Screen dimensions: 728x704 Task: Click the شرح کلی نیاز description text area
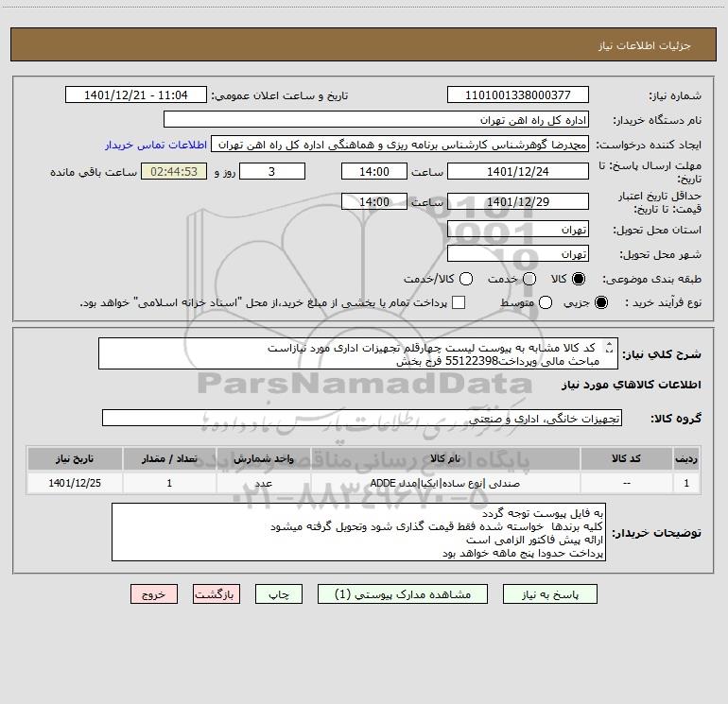coord(358,353)
